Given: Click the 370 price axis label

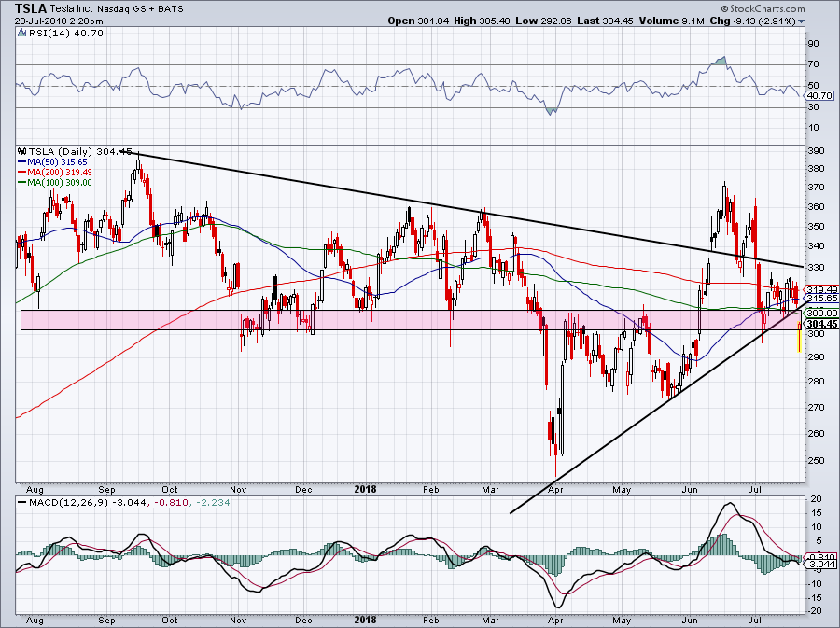Looking at the screenshot, I should [816, 188].
